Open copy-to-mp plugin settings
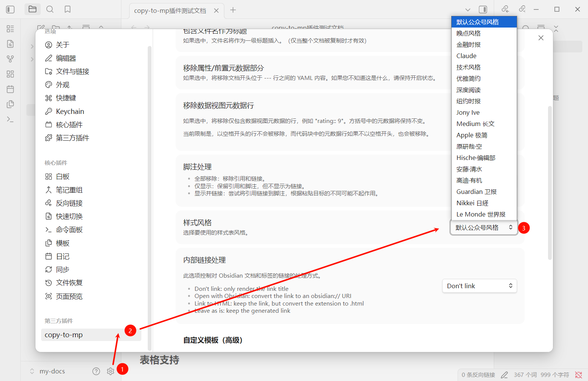Screen dimensions: 588x381 (x=64, y=335)
